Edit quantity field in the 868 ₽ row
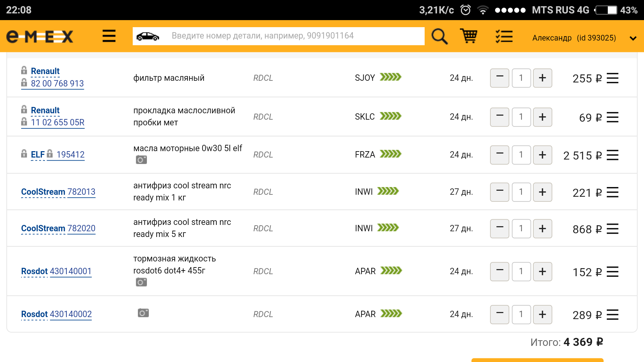This screenshot has width=644, height=362. point(521,229)
